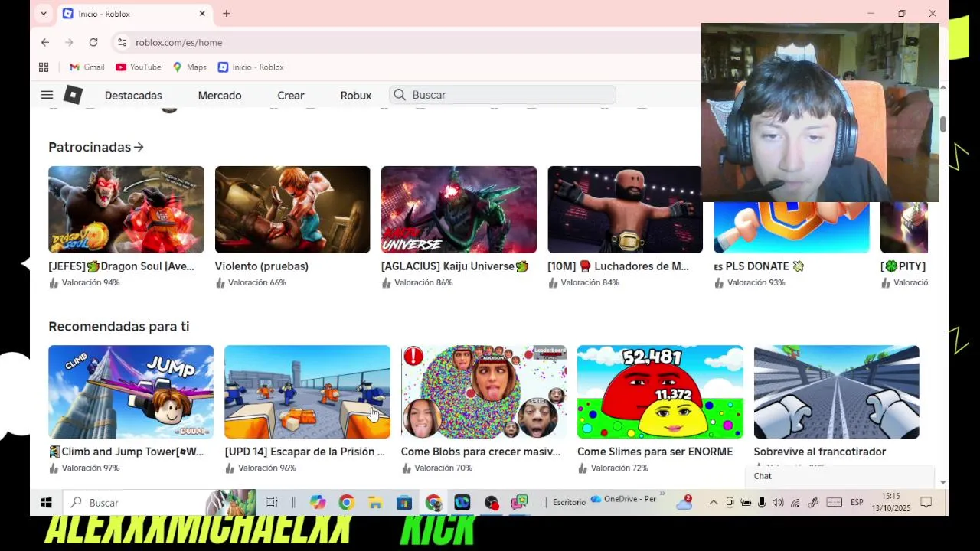The height and width of the screenshot is (551, 980).
Task: Open the Robux menu
Action: coord(356,96)
